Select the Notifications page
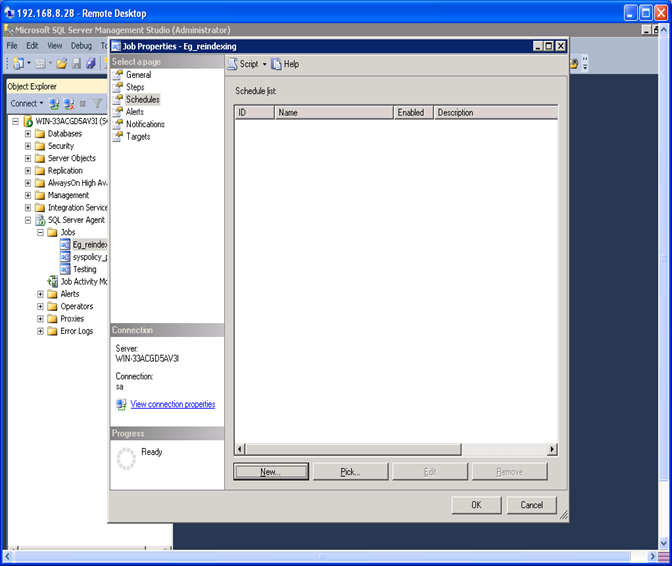The image size is (672, 566). (145, 124)
